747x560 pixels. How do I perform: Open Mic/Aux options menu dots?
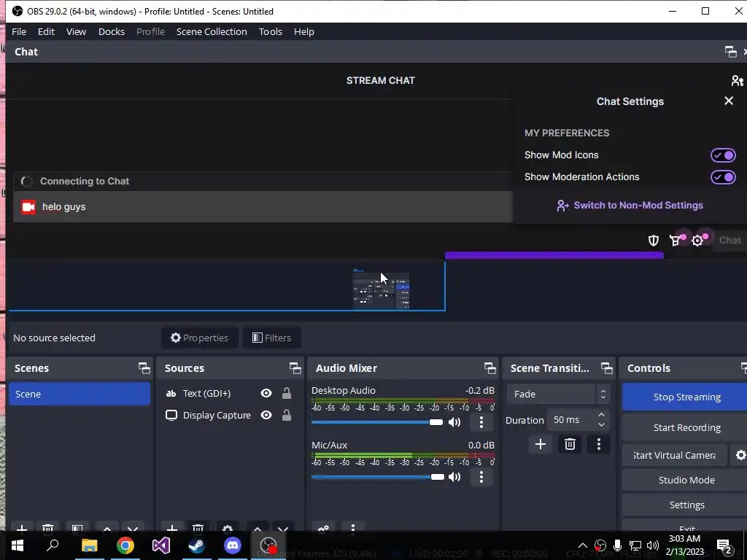coord(481,477)
